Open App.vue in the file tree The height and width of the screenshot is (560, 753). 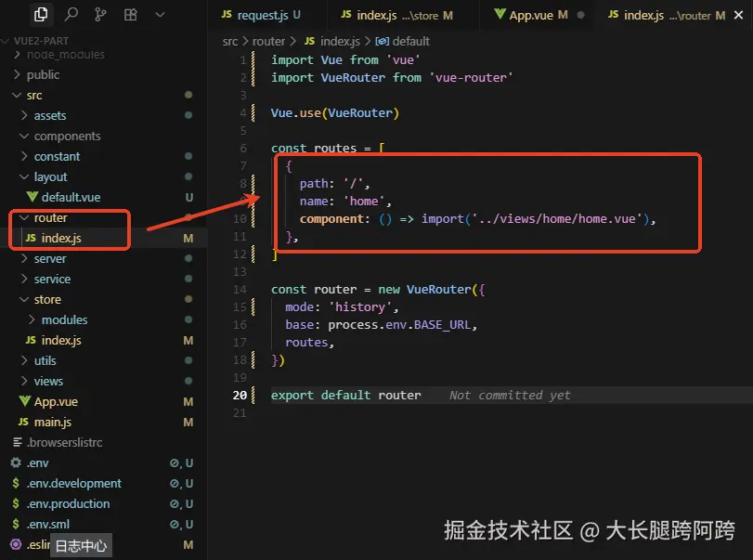[x=56, y=401]
